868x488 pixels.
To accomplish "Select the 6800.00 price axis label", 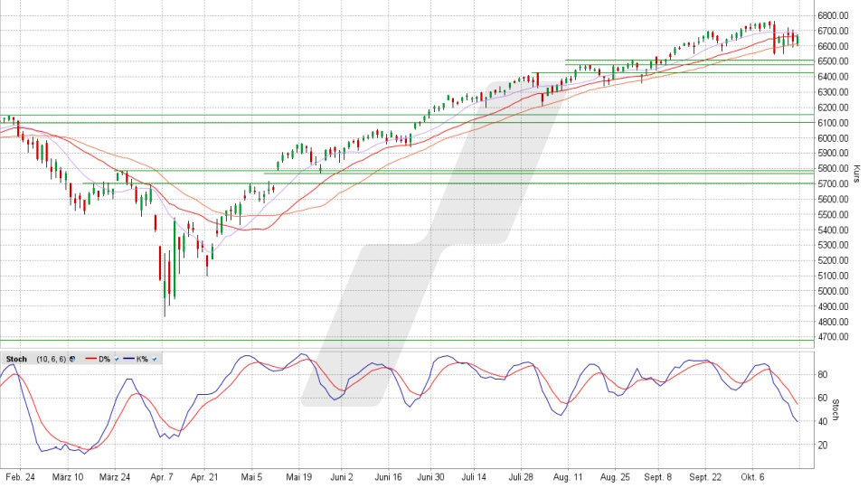I will [831, 15].
